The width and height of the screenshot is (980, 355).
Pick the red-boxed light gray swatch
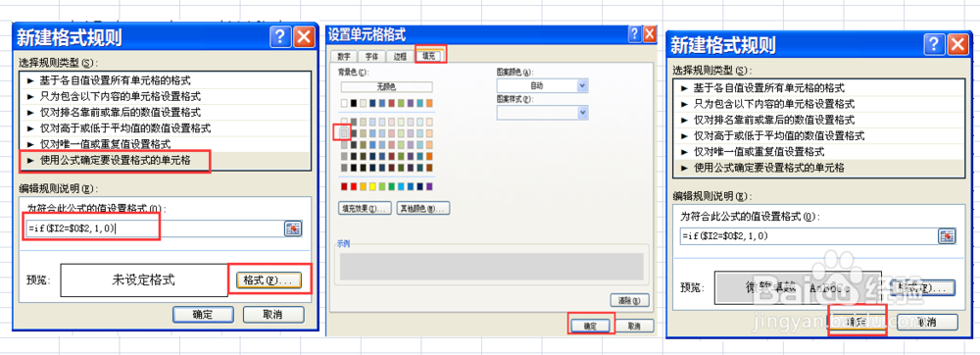point(344,133)
